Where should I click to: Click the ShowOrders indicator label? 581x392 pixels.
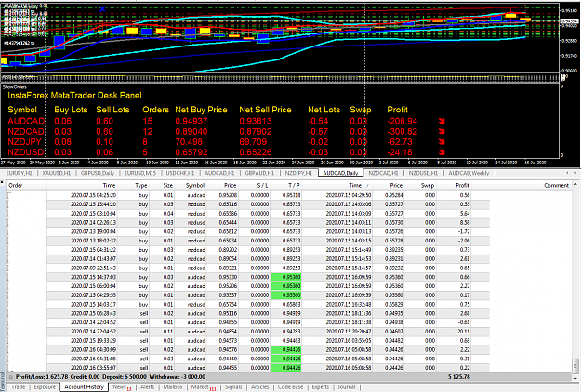point(15,87)
